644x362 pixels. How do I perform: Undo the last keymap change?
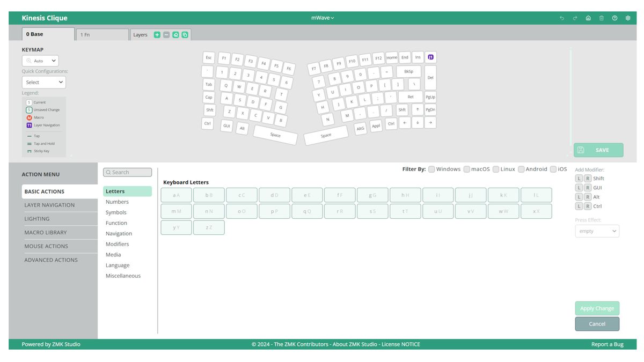562,18
